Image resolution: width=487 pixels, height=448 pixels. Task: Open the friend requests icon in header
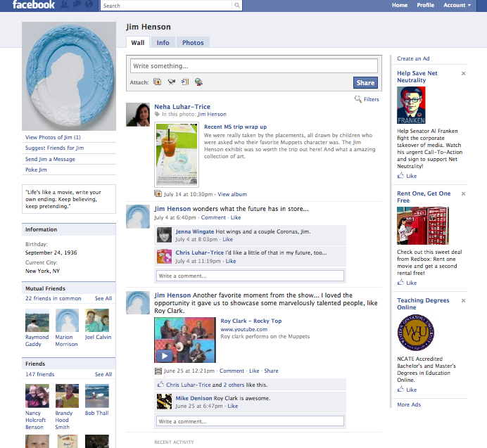point(64,4)
